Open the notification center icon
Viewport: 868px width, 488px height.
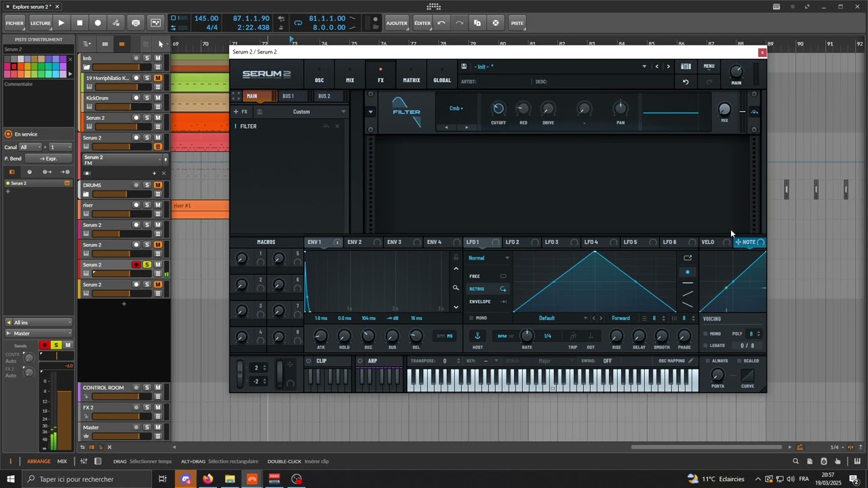point(854,479)
